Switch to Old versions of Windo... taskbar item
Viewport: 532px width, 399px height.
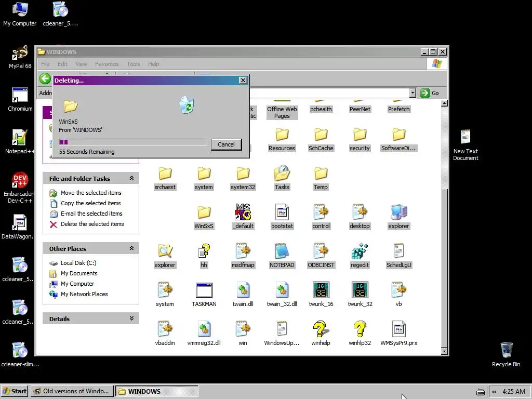pos(72,391)
